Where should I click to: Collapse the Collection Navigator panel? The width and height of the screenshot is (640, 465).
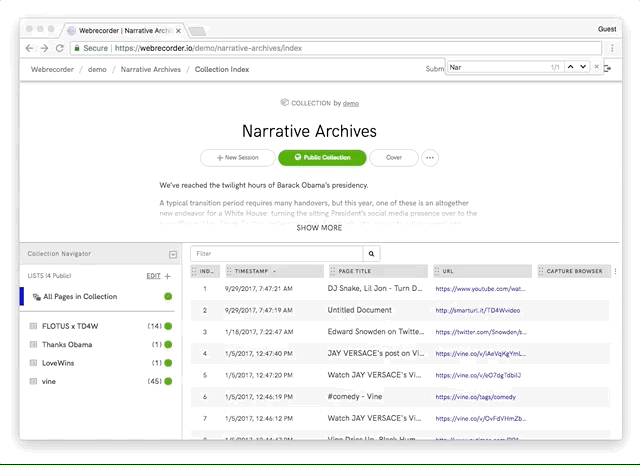click(x=173, y=255)
